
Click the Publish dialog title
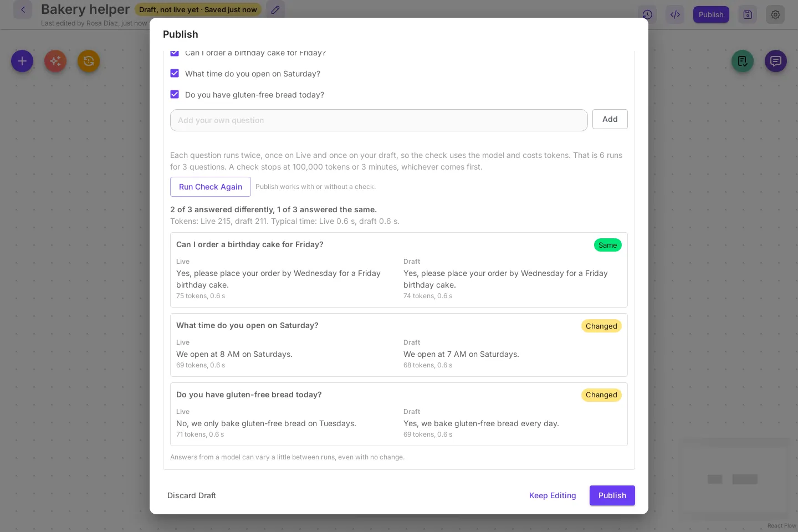coord(181,34)
